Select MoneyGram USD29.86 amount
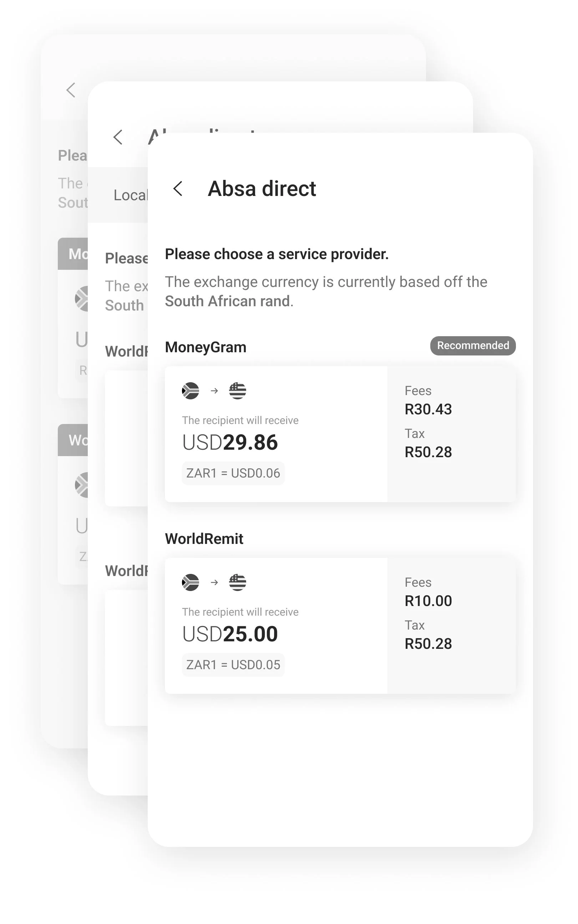The width and height of the screenshot is (578, 924). [230, 442]
